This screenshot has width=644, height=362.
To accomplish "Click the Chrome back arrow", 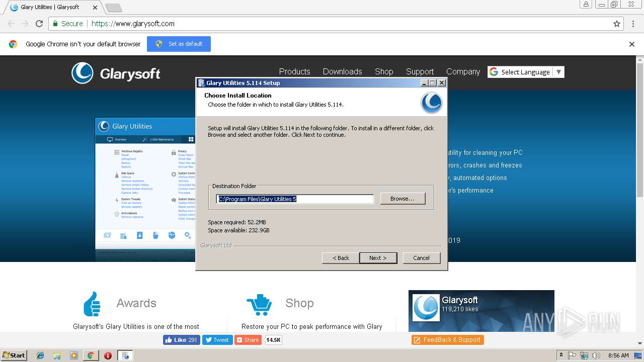I will [x=11, y=24].
